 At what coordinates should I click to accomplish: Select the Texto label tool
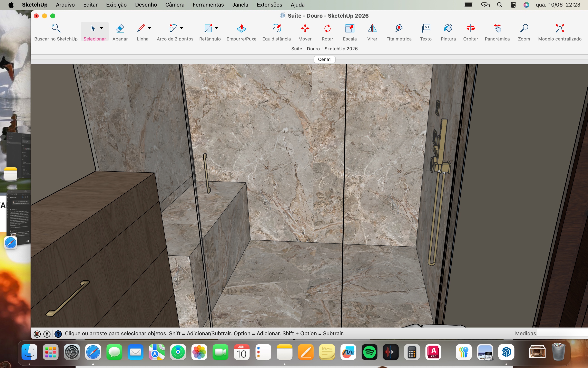pos(426,32)
